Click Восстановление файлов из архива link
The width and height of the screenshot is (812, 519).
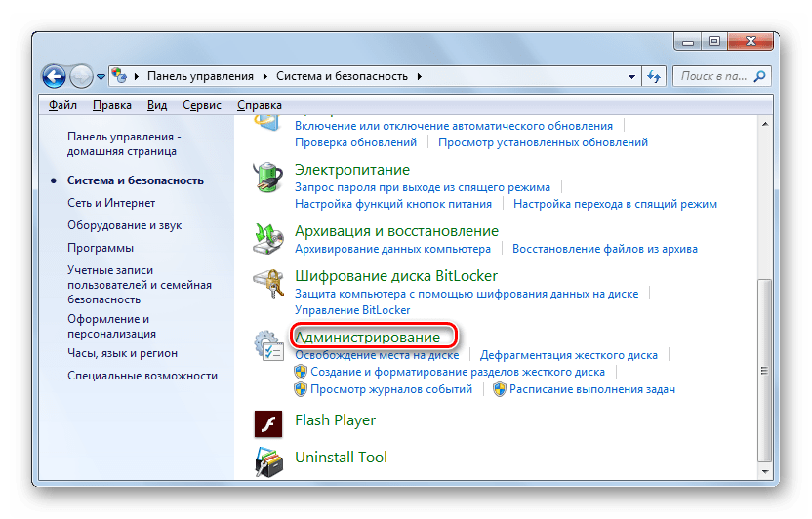605,249
